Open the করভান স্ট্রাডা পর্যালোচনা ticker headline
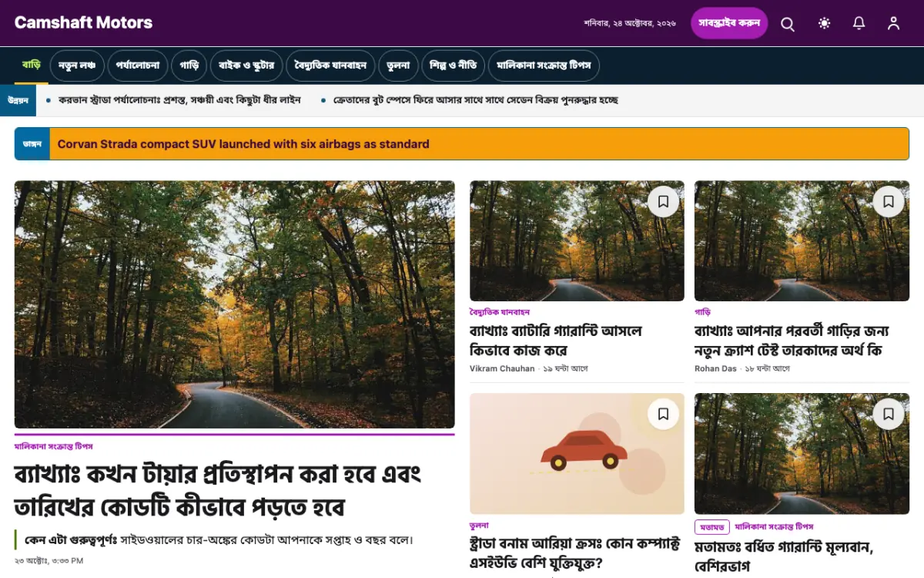Screen dimensions: 924x578 [x=179, y=100]
